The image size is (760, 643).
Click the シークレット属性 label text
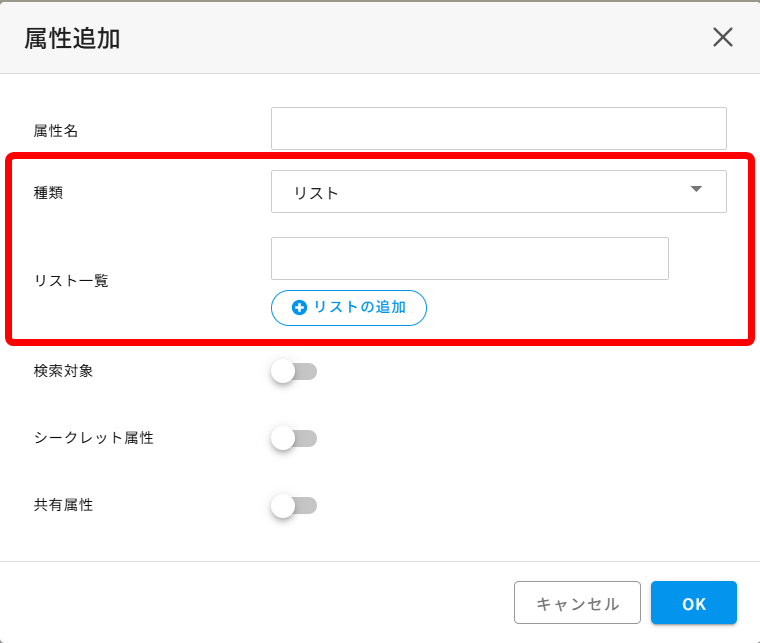click(x=94, y=438)
